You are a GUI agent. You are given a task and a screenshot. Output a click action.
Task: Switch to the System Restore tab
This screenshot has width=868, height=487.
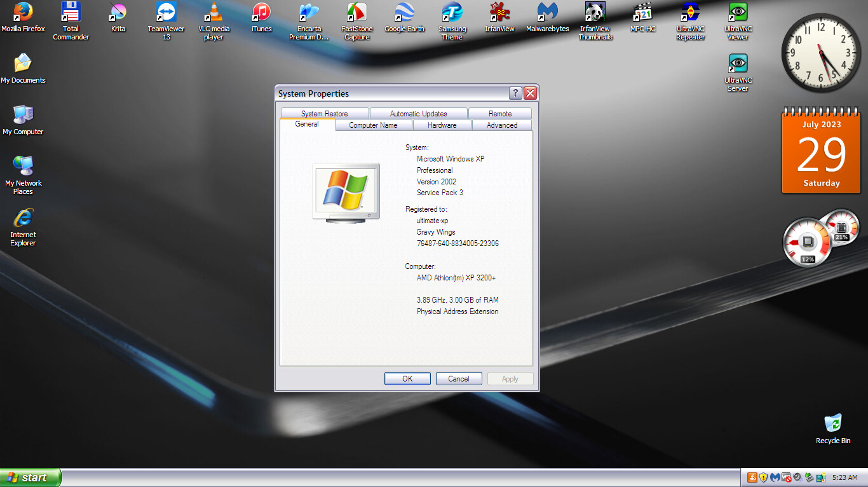pyautogui.click(x=324, y=114)
